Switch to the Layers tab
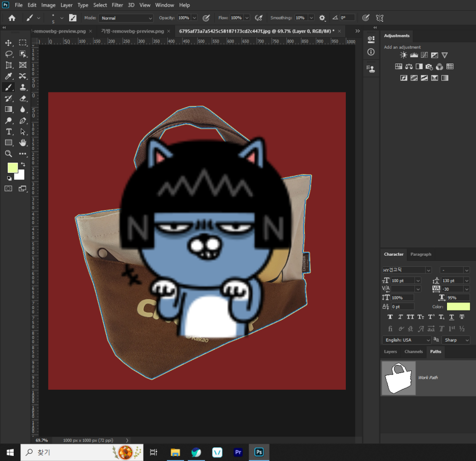The image size is (476, 461). coord(391,351)
